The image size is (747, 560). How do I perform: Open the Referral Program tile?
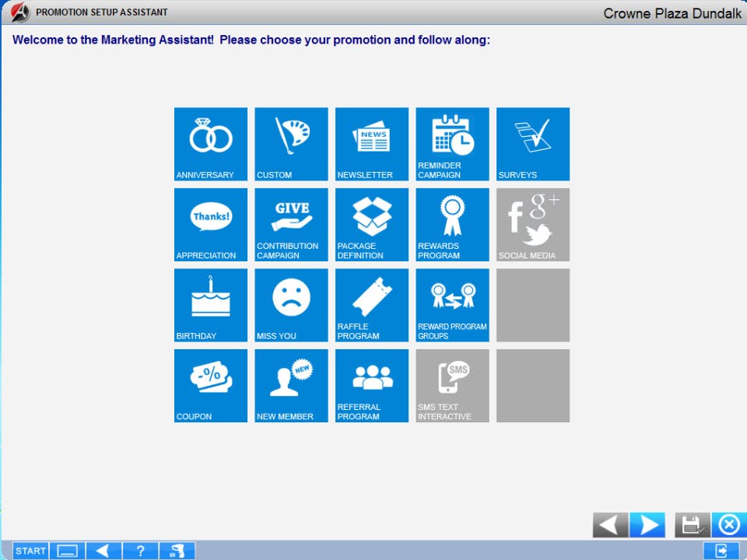tap(372, 385)
